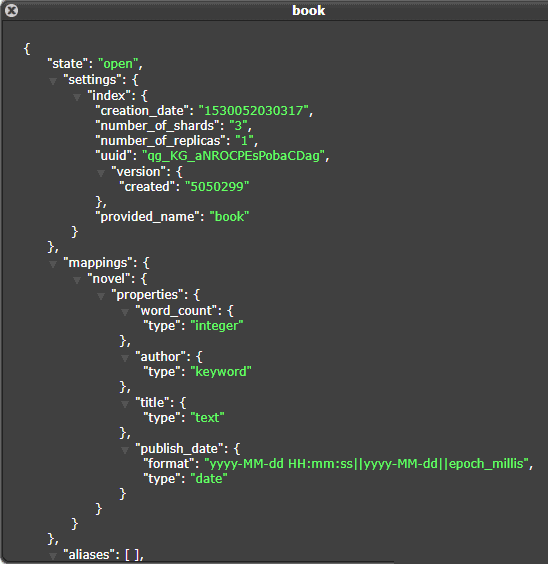This screenshot has width=548, height=564.
Task: Click the "date" type value
Action: point(209,479)
